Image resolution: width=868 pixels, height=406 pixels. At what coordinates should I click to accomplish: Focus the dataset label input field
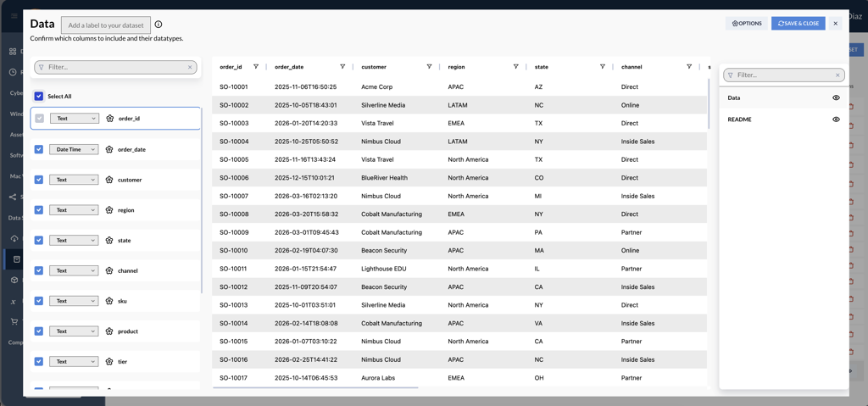(106, 25)
